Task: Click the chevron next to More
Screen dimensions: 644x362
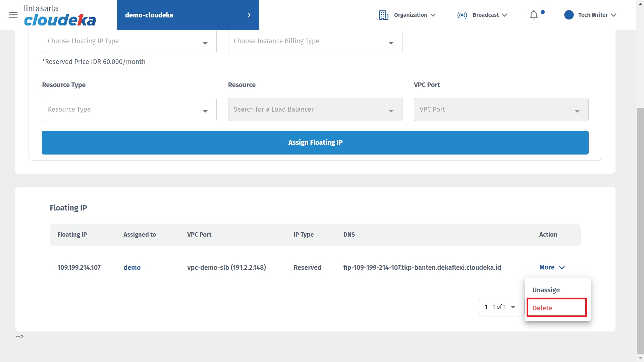Action: coord(562,267)
